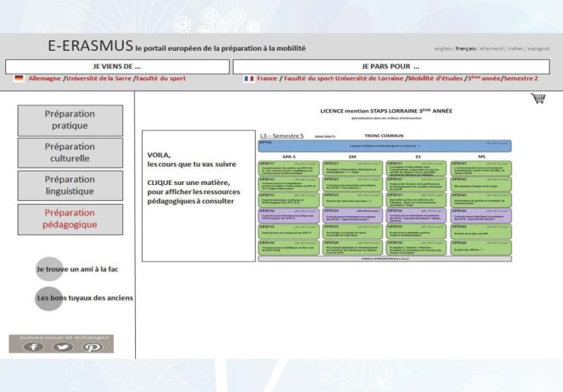563x392 pixels.
Task: Open the Préparation culturelle section
Action: point(70,153)
